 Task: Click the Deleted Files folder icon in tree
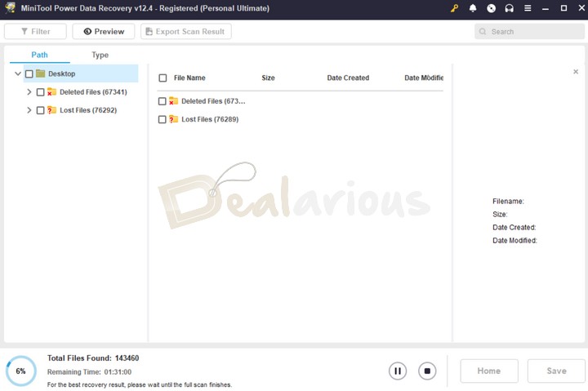(51, 92)
